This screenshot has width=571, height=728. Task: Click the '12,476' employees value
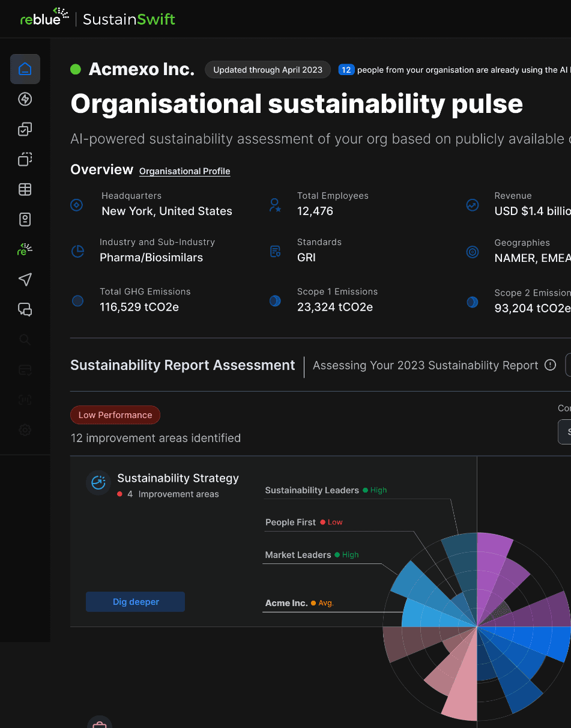(315, 211)
